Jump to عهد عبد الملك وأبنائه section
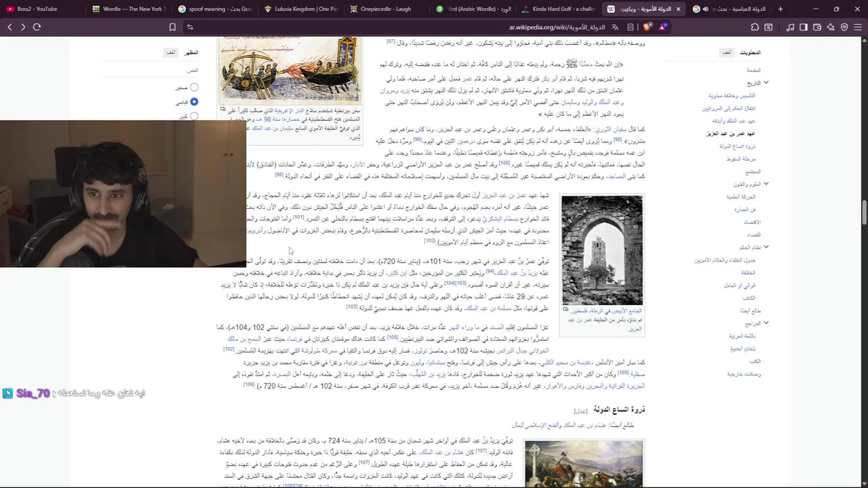The image size is (868, 488). 733,121
